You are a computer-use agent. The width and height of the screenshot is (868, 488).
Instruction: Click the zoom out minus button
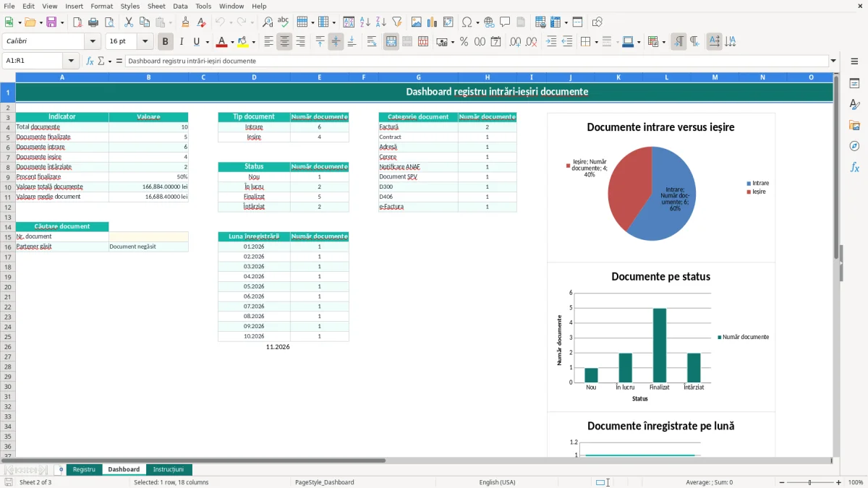(782, 482)
